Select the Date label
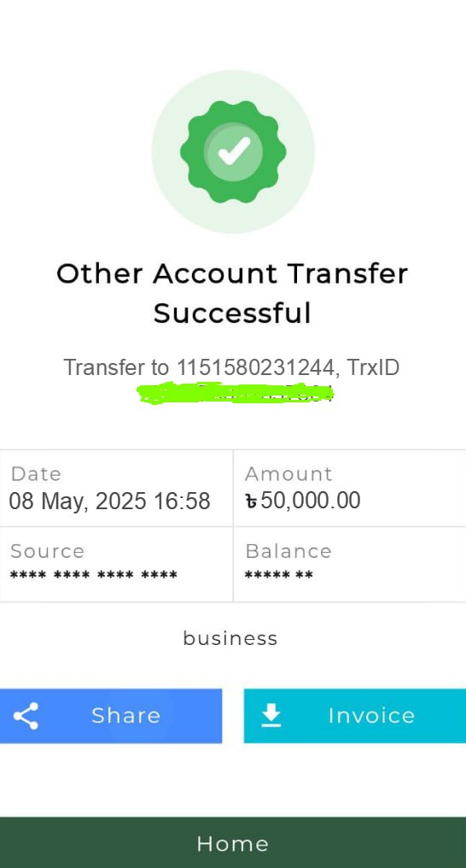This screenshot has height=868, width=466. pyautogui.click(x=36, y=474)
